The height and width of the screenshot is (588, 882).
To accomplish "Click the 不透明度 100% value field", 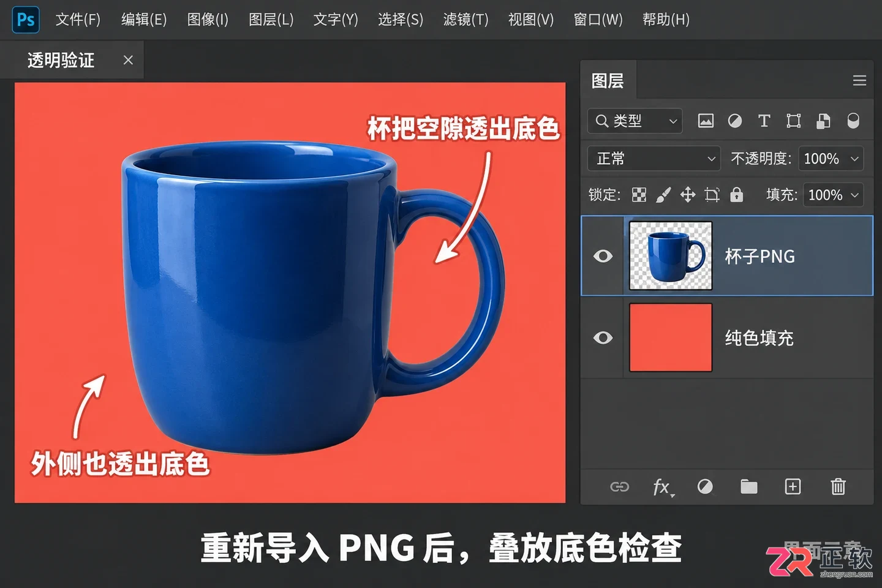I will pyautogui.click(x=821, y=159).
